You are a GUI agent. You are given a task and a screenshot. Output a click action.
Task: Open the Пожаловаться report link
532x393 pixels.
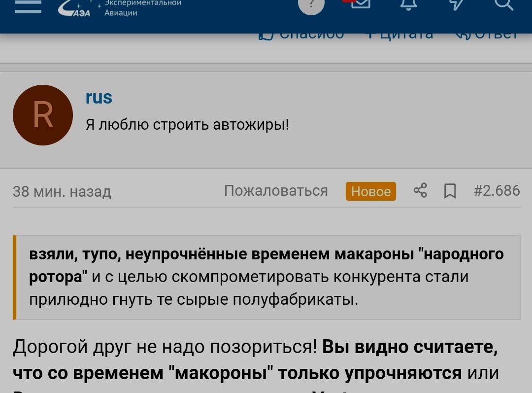click(276, 191)
